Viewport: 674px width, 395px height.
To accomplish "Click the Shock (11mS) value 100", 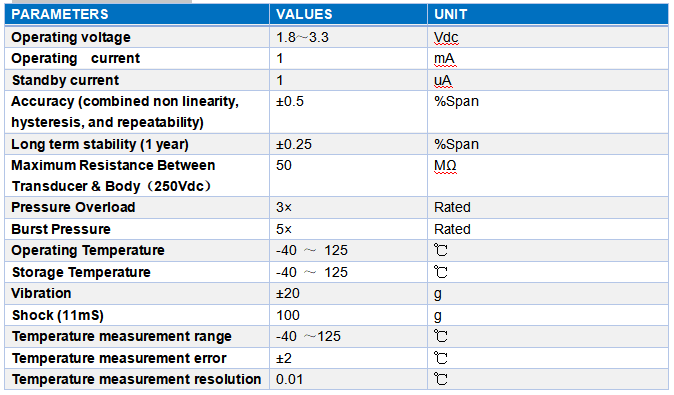I will (x=288, y=315).
